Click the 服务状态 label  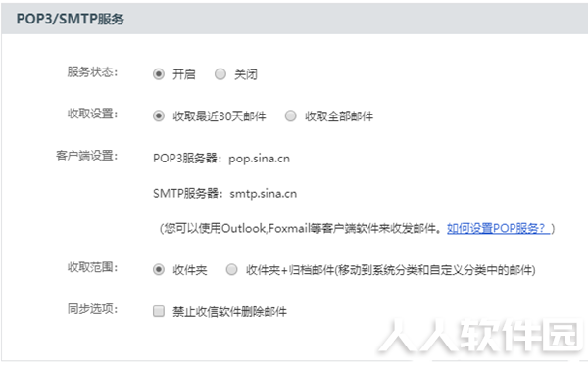click(x=92, y=71)
